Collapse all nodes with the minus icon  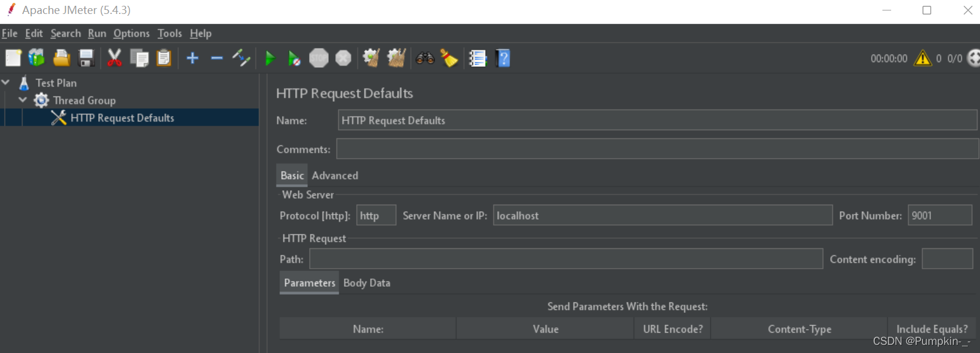[x=217, y=58]
